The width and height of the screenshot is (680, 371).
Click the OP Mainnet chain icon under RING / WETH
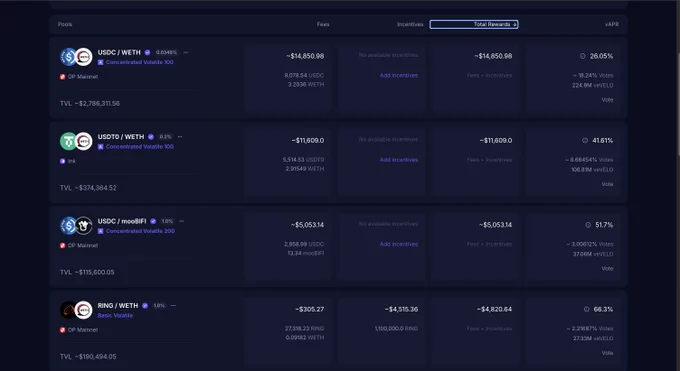pyautogui.click(x=62, y=330)
